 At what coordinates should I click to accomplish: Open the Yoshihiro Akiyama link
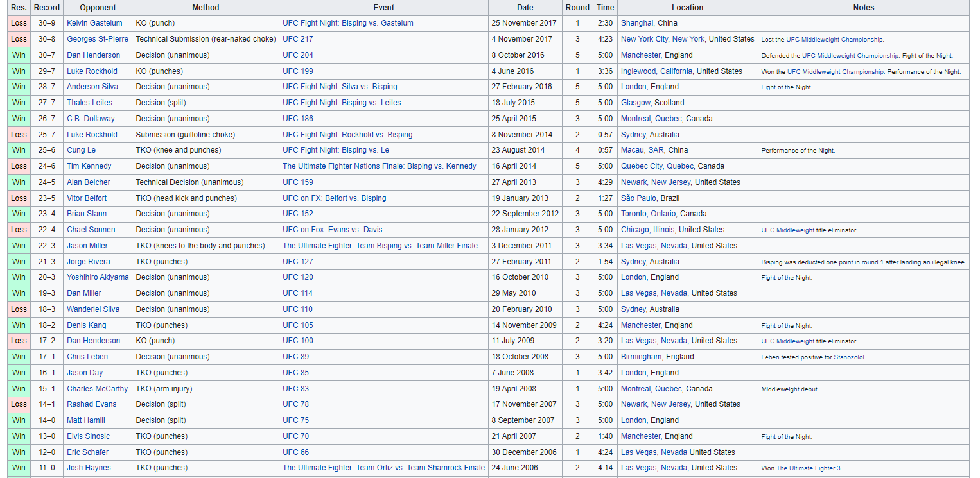(x=98, y=277)
